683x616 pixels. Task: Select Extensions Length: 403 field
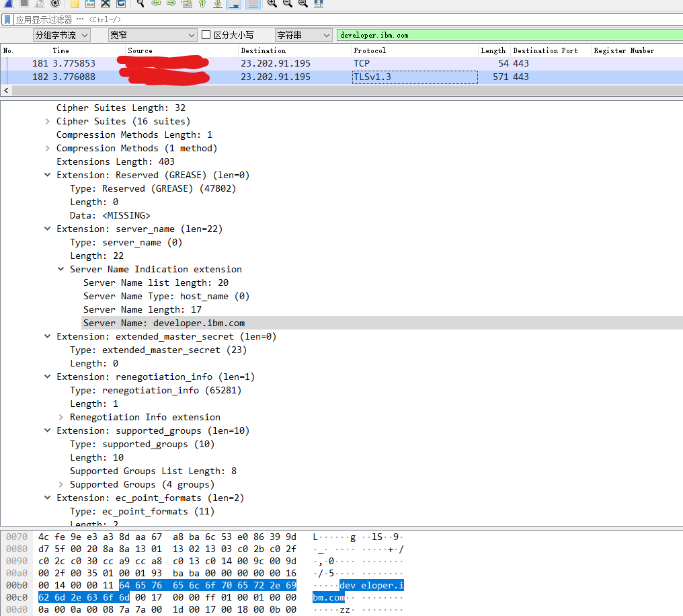(x=116, y=162)
